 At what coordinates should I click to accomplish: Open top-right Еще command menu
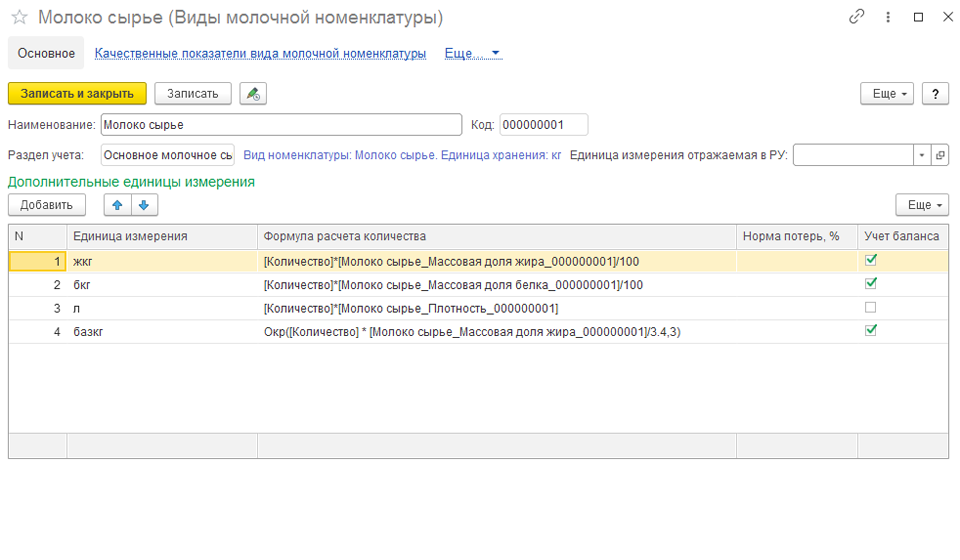coord(887,94)
